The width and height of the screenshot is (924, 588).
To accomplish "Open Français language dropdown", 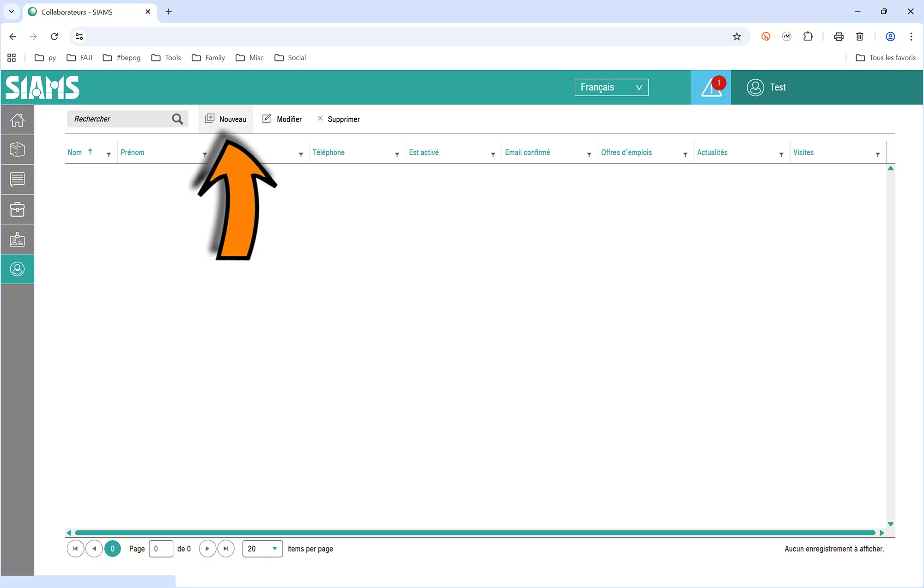I will (611, 87).
